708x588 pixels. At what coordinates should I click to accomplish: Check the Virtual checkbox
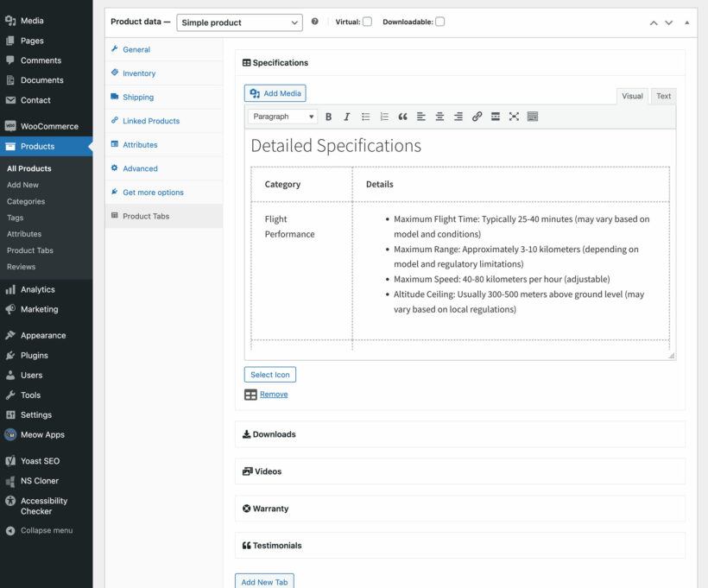click(367, 22)
